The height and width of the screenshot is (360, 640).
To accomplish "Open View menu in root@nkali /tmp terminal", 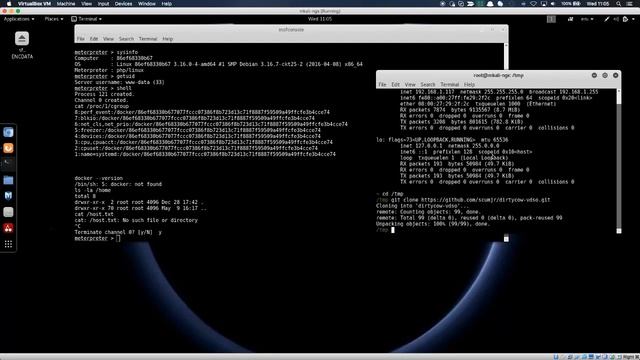I will (x=410, y=84).
